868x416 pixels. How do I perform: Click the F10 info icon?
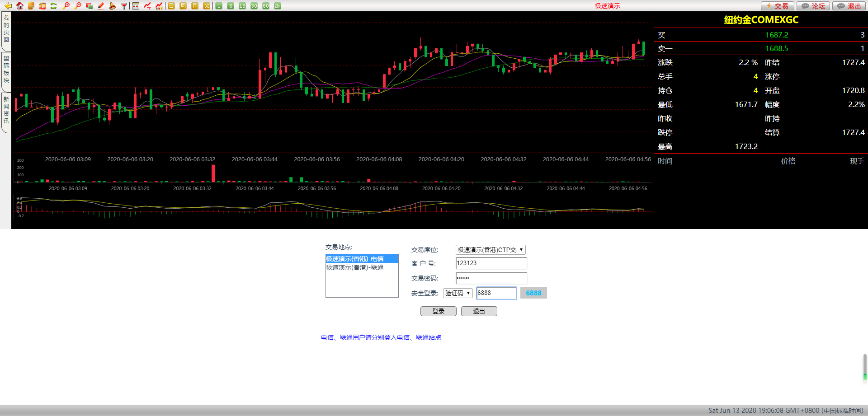(x=42, y=6)
